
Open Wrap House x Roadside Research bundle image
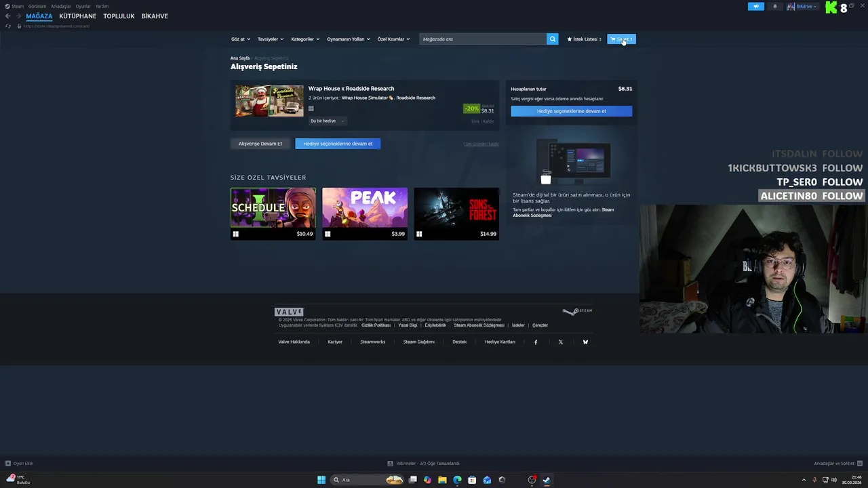point(269,101)
